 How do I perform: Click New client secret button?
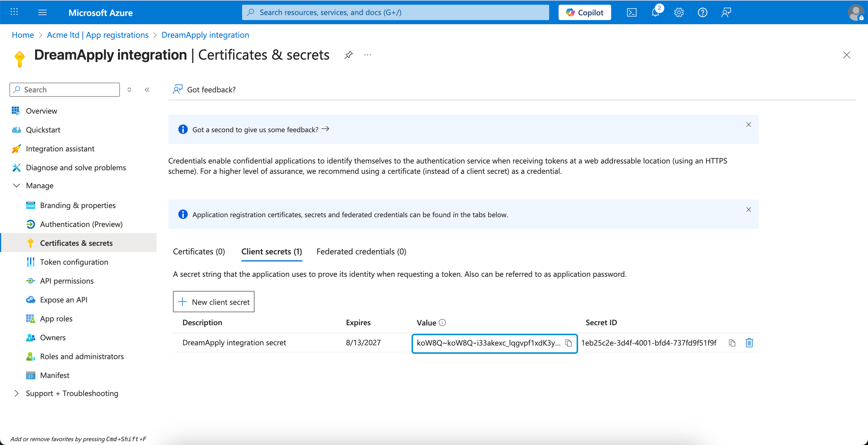[214, 302]
